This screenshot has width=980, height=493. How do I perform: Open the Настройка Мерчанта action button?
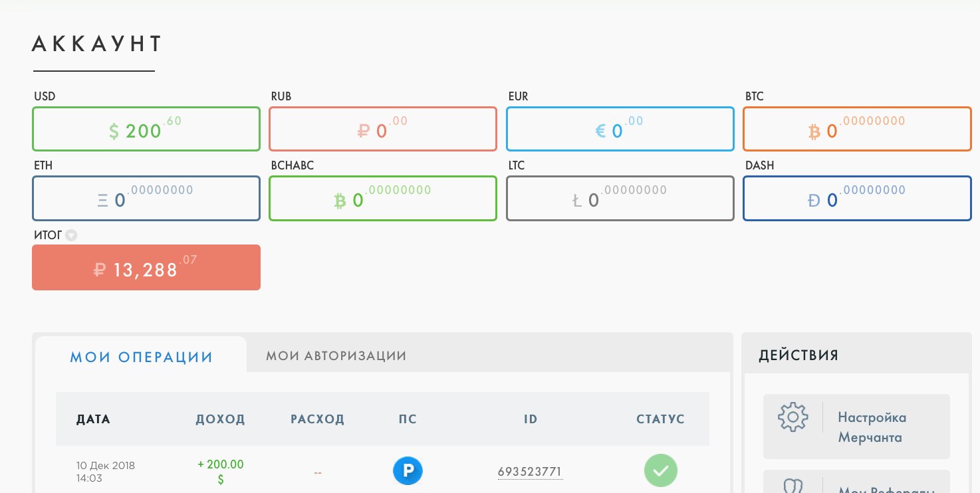point(856,427)
